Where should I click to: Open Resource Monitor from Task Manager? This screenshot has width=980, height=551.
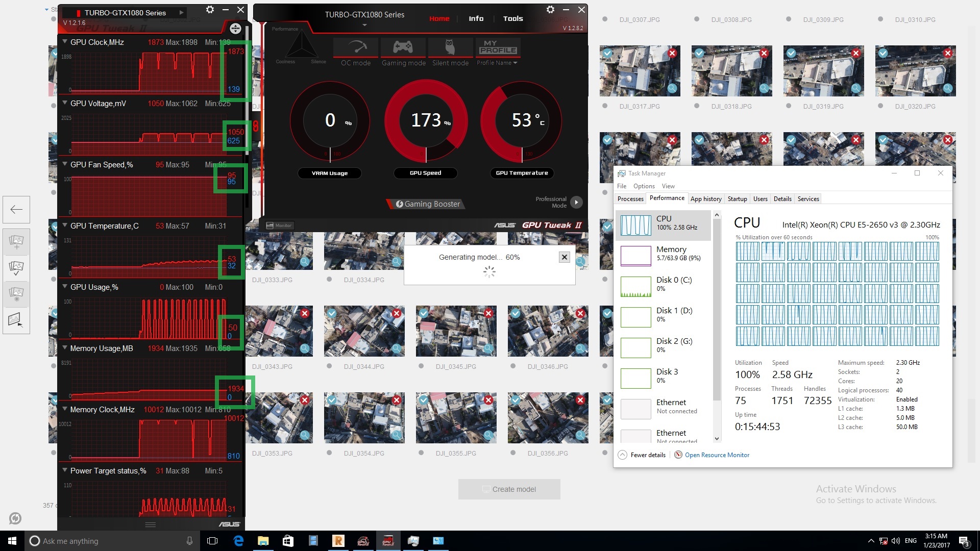click(x=717, y=455)
